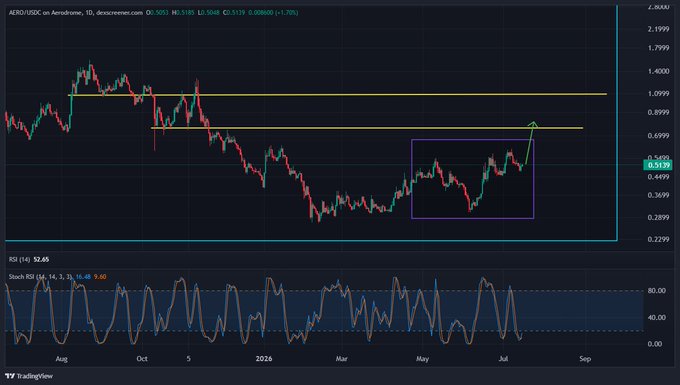Click the 40.00 Stoch RSI scale label
Screen dimensions: 680x385
657,318
